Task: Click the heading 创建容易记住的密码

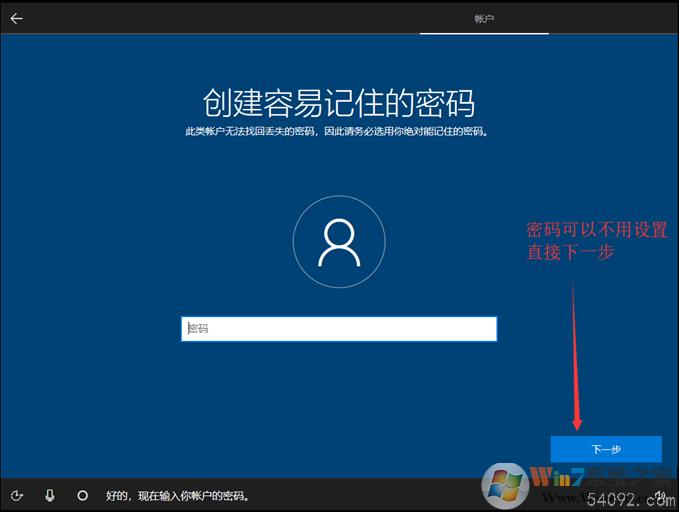Action: [339, 103]
